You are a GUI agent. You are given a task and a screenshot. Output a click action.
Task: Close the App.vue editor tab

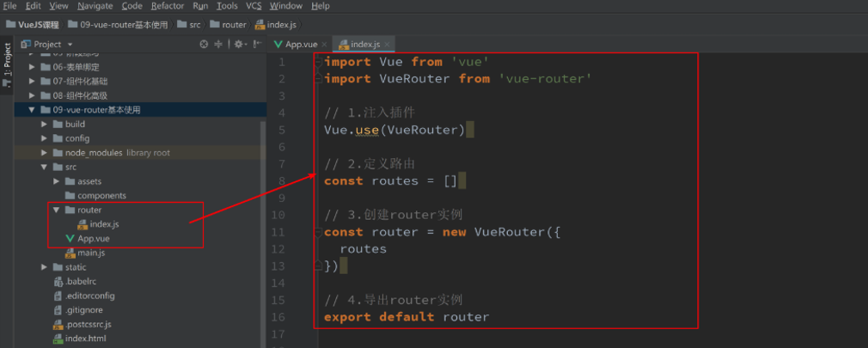tap(324, 45)
